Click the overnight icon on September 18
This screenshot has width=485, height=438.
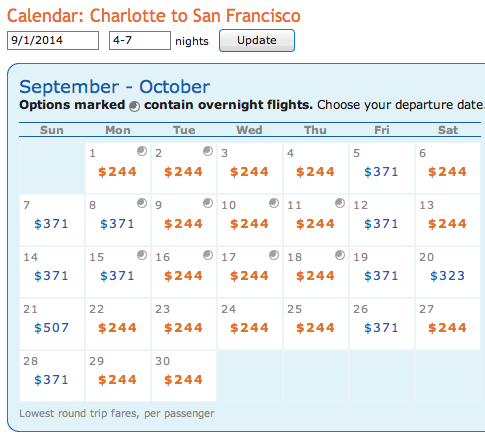[x=340, y=255]
